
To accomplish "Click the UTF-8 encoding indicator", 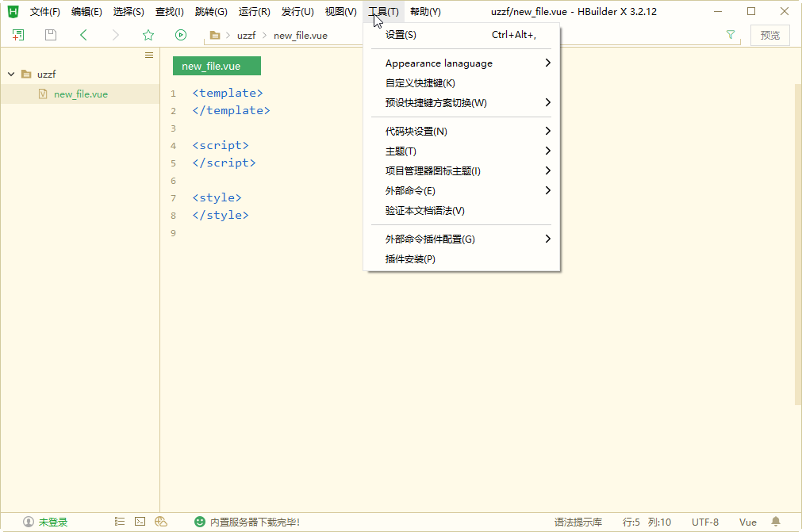I will pos(704,522).
